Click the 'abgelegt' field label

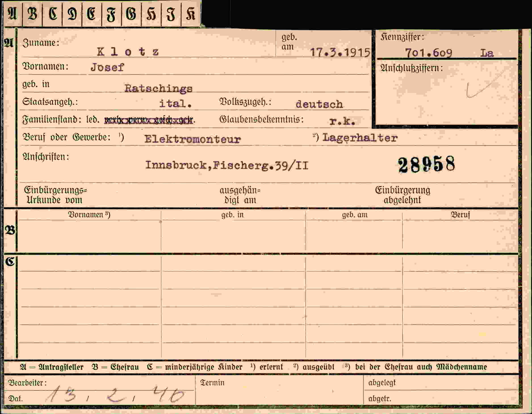[382, 383]
